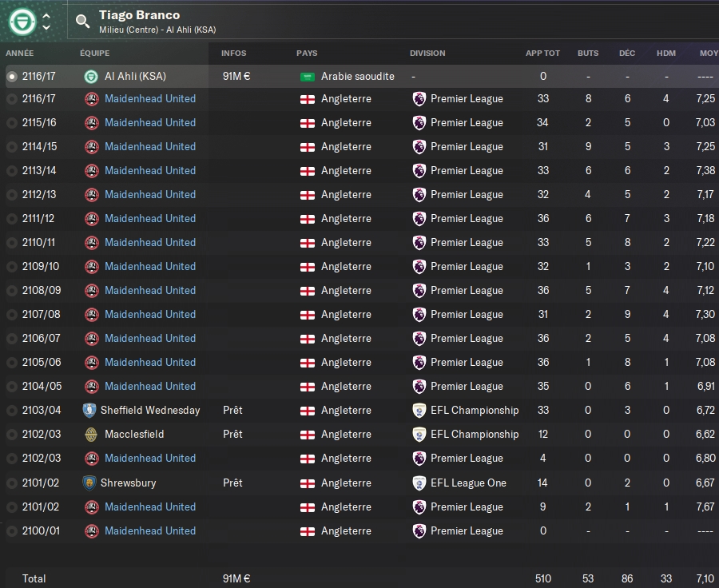Open Maidenhead United link in 2110/11 row
This screenshot has height=588, width=719.
(x=150, y=243)
